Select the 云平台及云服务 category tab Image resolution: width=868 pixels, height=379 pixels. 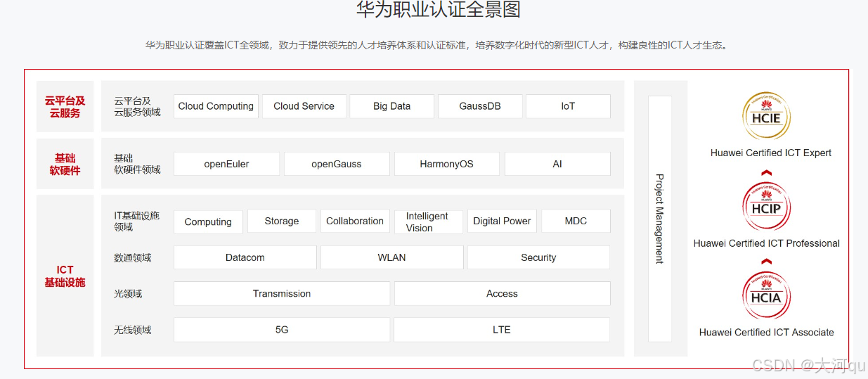click(65, 106)
